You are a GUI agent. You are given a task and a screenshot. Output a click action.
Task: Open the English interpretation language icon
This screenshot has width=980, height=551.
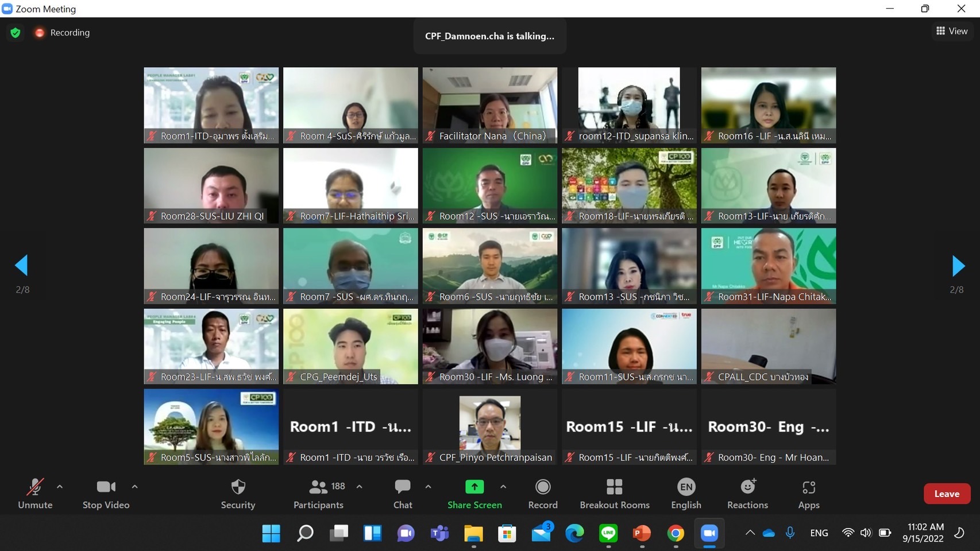[686, 487]
